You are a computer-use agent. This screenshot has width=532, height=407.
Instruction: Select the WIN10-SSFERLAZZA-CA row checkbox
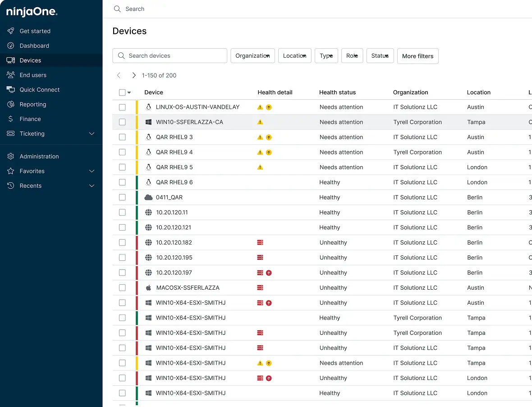[x=122, y=122]
